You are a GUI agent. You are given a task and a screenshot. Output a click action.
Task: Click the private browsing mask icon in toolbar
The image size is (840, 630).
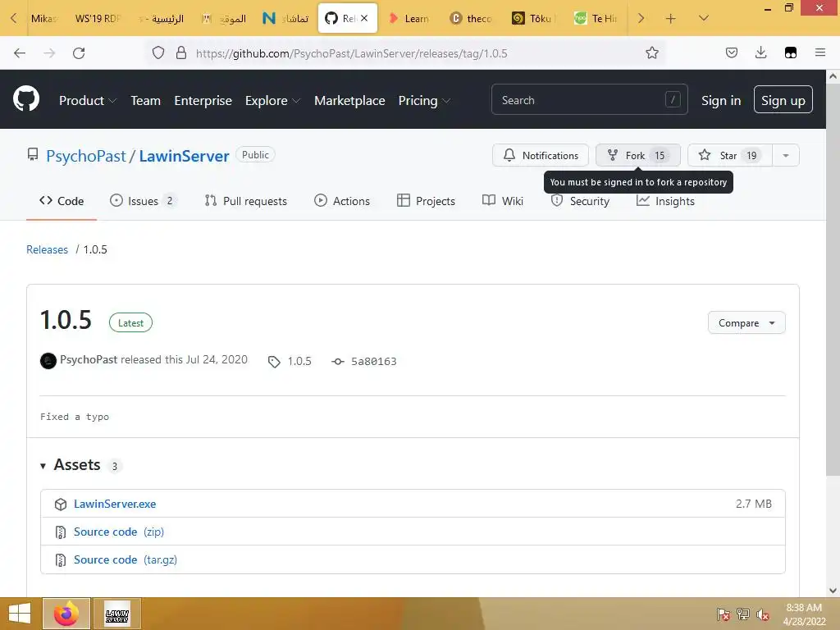(x=790, y=52)
